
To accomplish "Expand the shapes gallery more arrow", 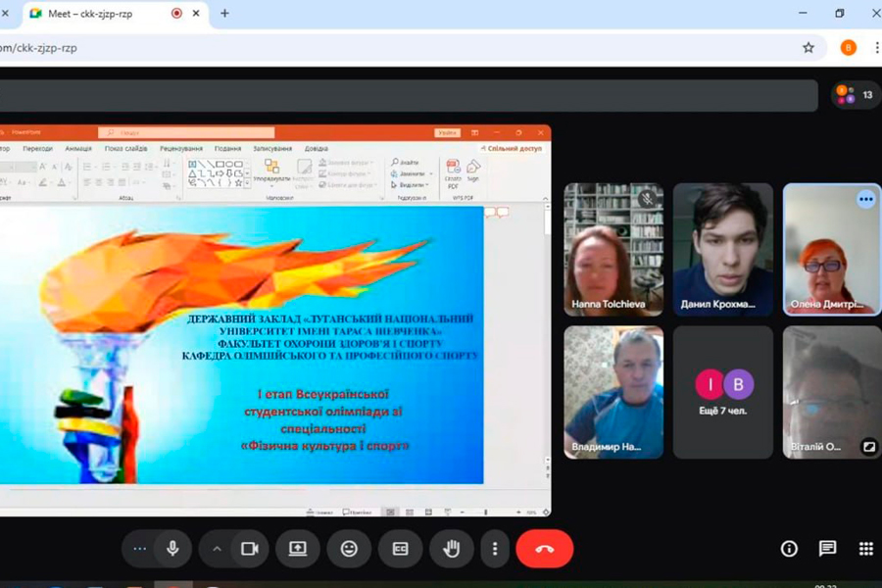I will (248, 183).
